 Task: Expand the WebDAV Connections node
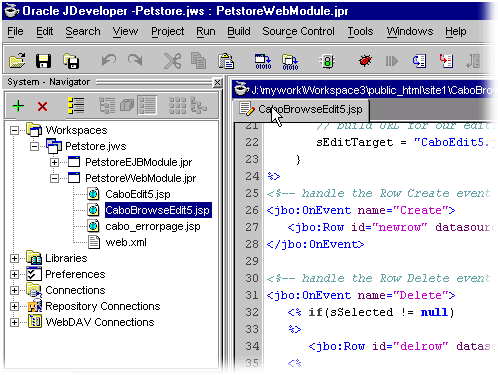click(14, 322)
